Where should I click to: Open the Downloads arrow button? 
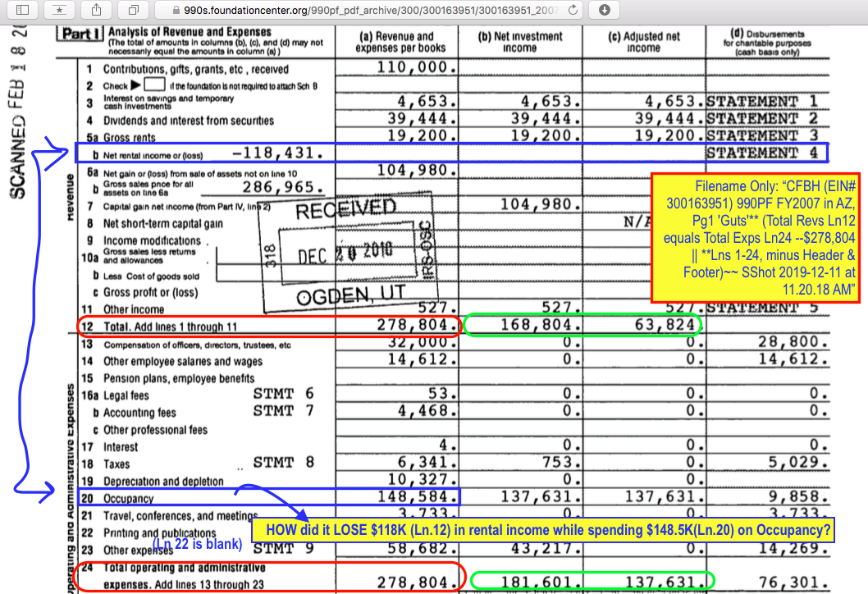pos(605,10)
